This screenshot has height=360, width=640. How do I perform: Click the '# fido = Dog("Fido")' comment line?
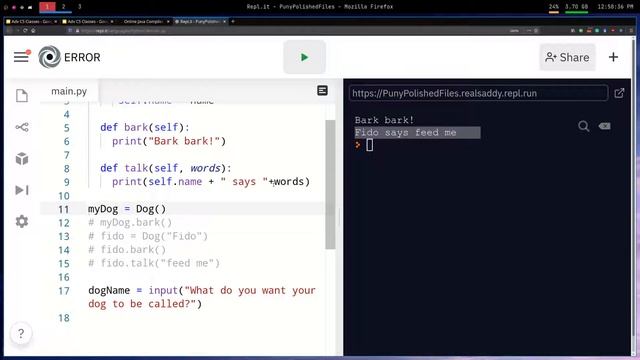click(x=148, y=236)
